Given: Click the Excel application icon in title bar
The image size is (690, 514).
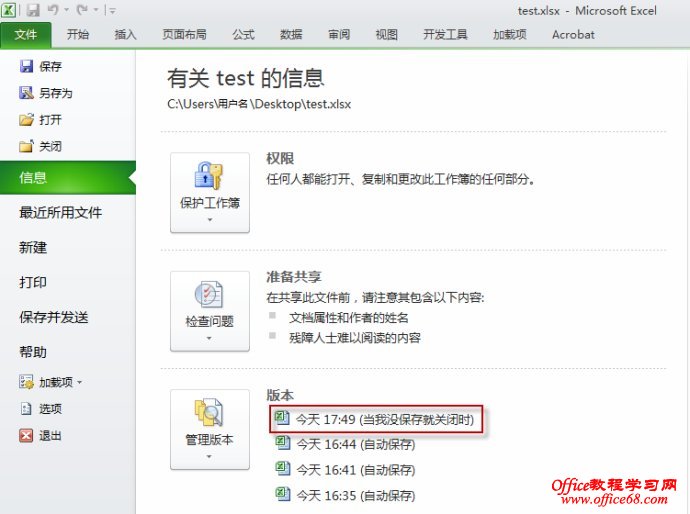Looking at the screenshot, I should point(9,10).
